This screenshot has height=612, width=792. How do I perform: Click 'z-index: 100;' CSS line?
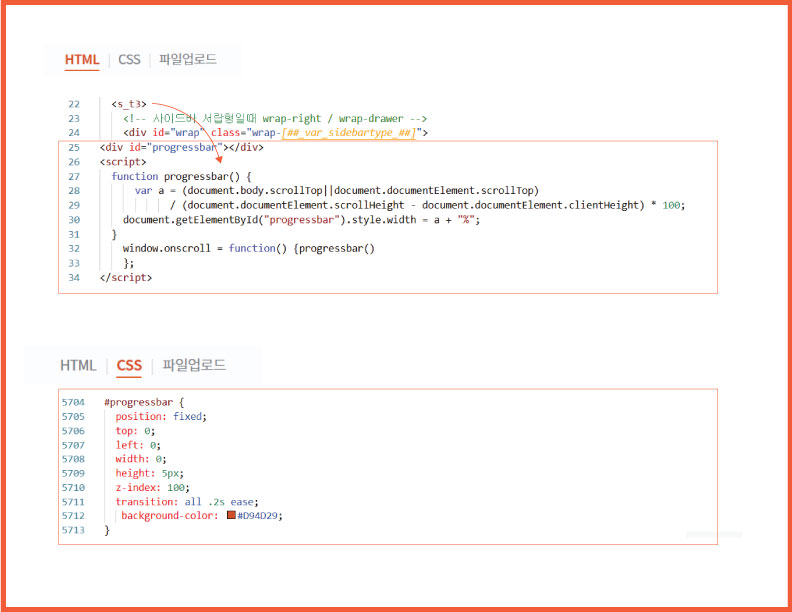[153, 488]
